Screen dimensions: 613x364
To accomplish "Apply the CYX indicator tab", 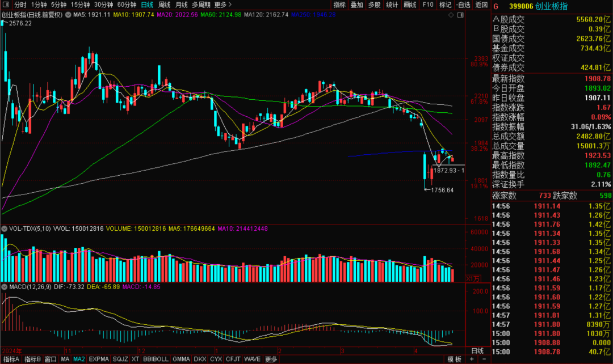I will pos(216,359).
